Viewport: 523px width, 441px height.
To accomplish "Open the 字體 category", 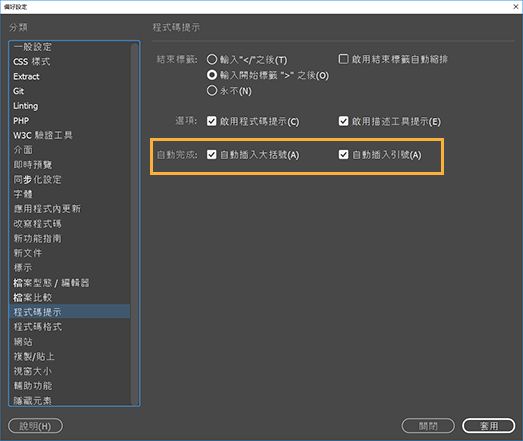I will [x=70, y=194].
